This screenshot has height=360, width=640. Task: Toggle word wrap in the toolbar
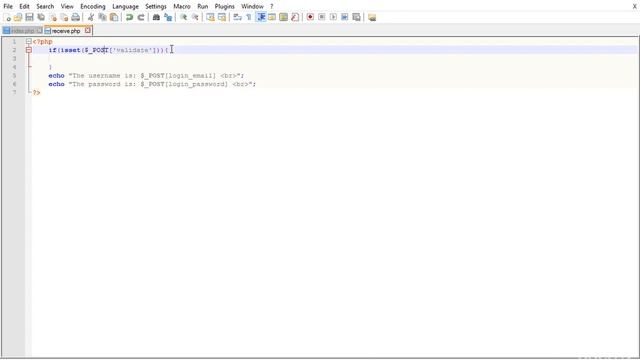tap(237, 17)
